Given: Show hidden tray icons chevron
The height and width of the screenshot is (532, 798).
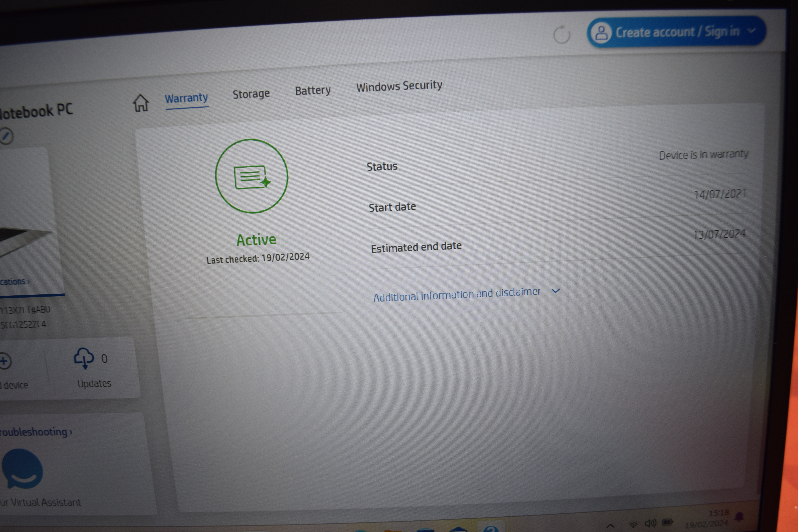Looking at the screenshot, I should click(x=610, y=526).
